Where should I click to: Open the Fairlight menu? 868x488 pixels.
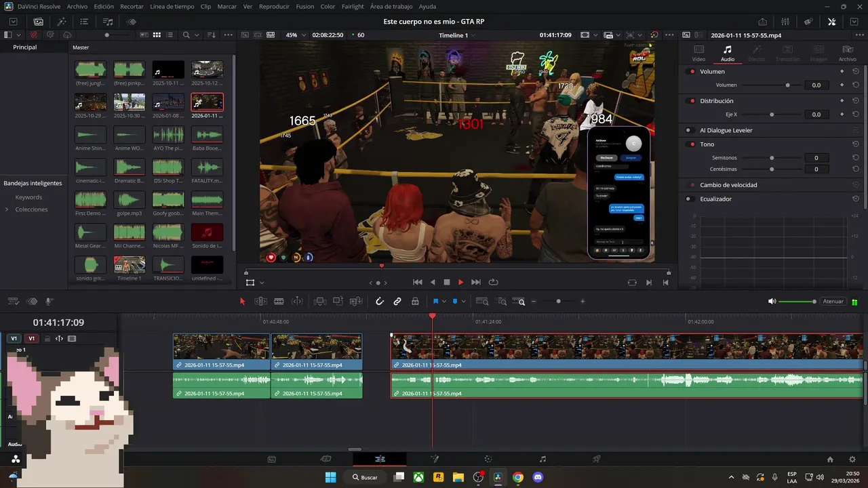353,6
